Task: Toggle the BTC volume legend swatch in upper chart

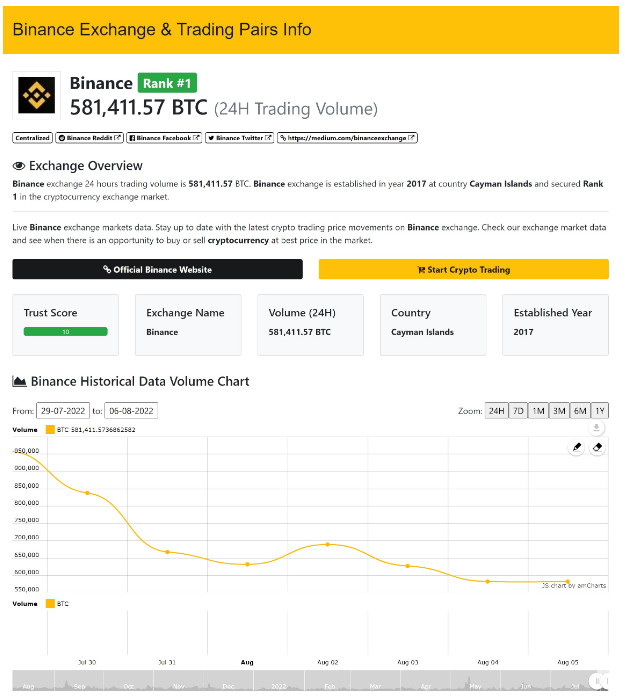Action: click(x=50, y=429)
